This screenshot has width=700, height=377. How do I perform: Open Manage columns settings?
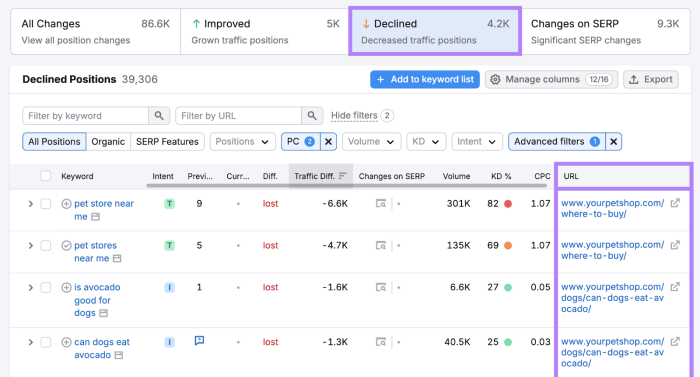(551, 80)
